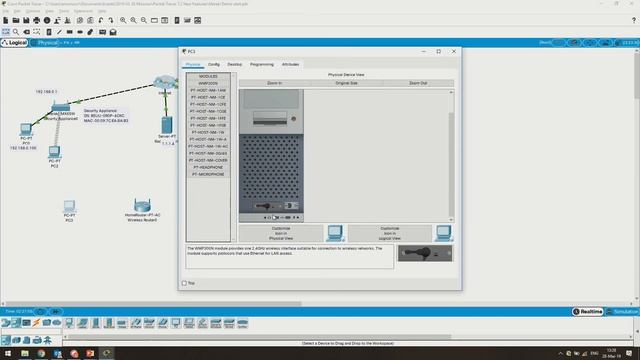Viewport: 640px width, 360px height.
Task: Pick the TV device in the bottom palette
Action: [176, 323]
